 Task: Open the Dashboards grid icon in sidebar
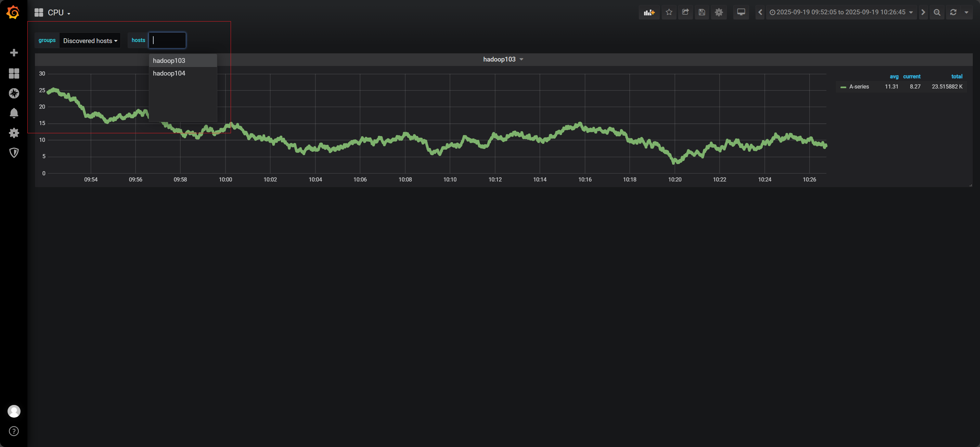pyautogui.click(x=14, y=73)
